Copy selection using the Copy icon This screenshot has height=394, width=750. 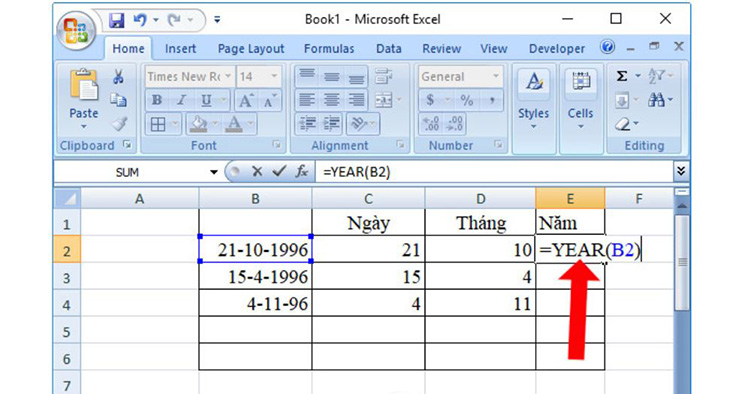(118, 100)
